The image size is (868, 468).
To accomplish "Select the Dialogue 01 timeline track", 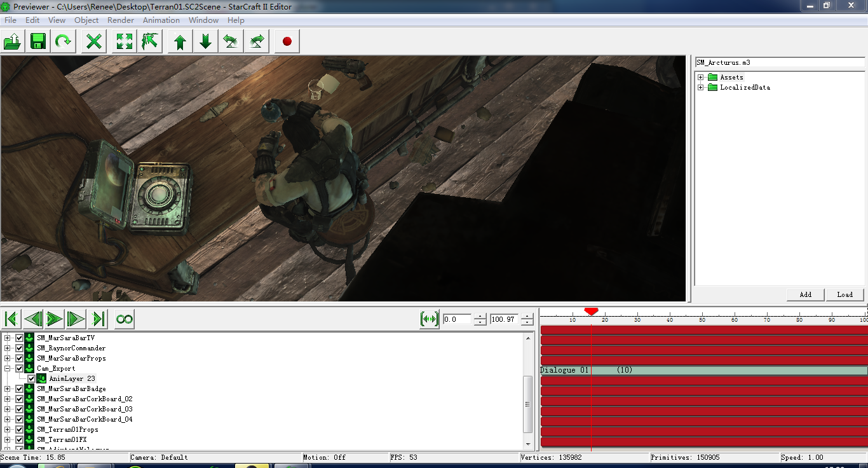I will coord(703,370).
